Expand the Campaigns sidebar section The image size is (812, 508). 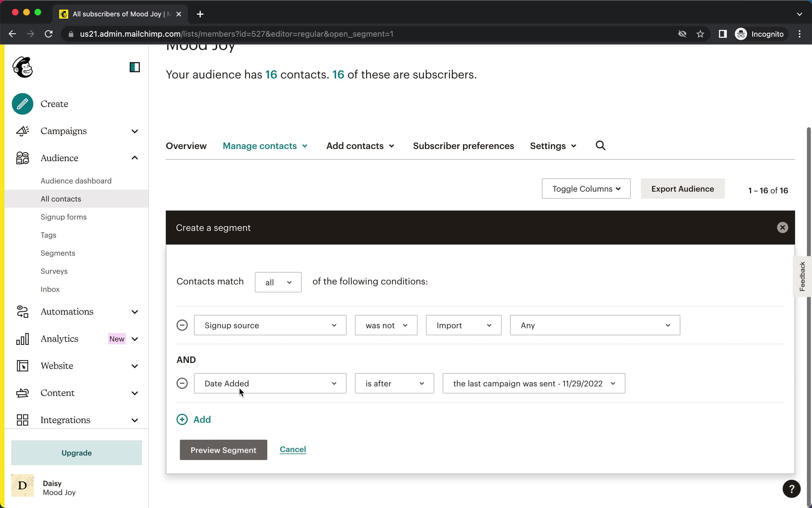click(x=134, y=131)
